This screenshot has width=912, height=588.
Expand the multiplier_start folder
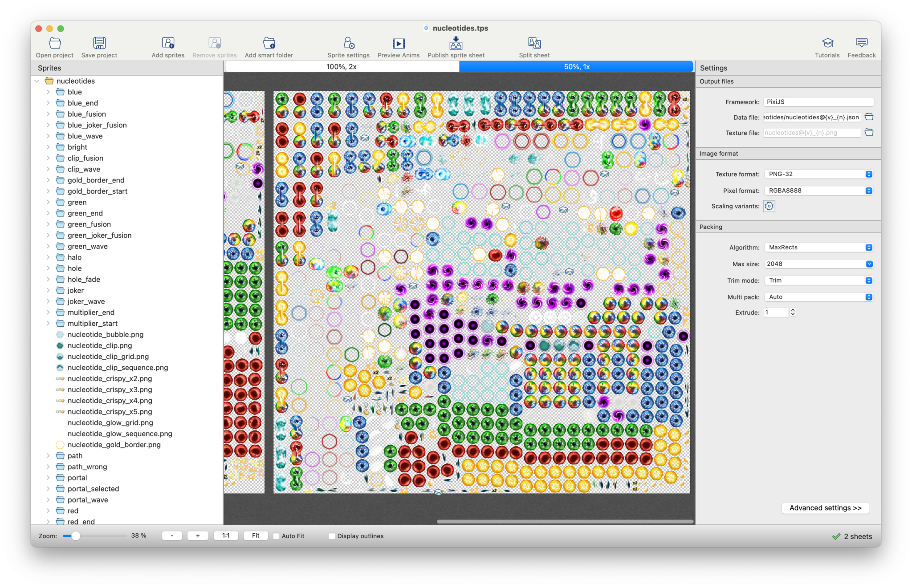48,324
